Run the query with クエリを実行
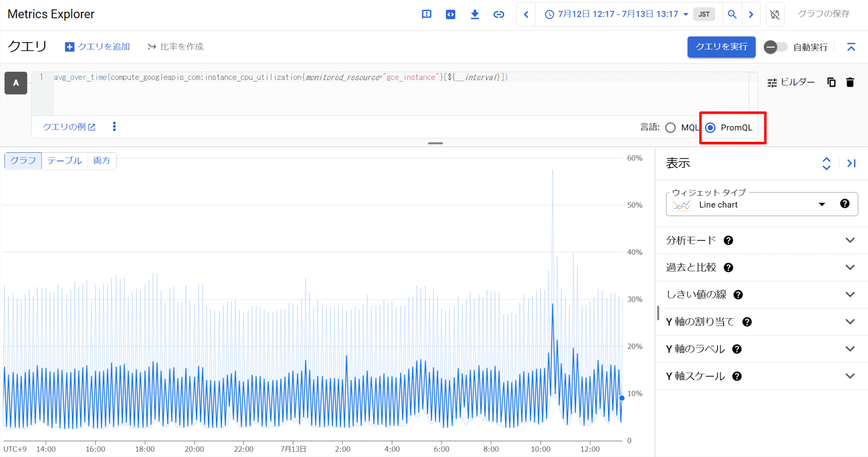This screenshot has height=457, width=868. (721, 47)
